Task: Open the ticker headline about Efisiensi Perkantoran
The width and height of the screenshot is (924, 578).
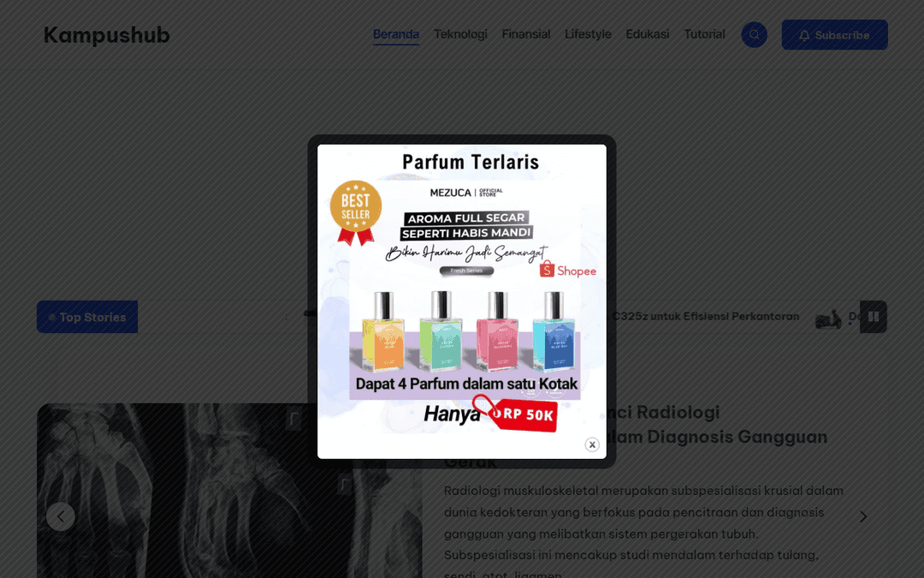Action: (704, 317)
